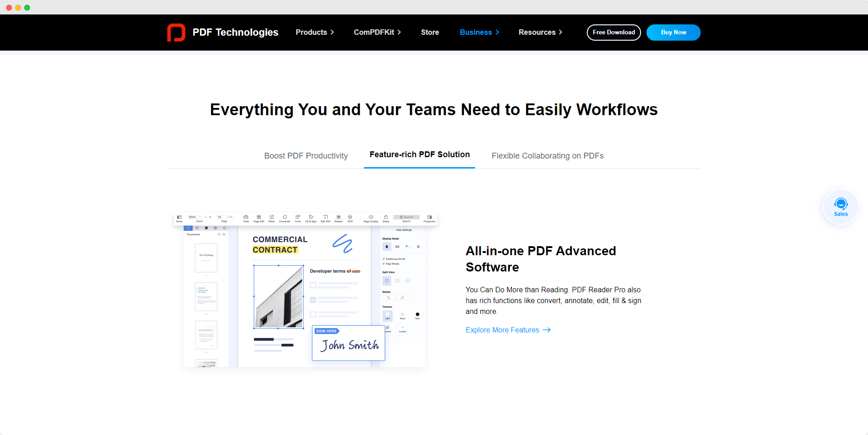Click the Free Download button
Viewport: 868px width, 435px height.
613,33
